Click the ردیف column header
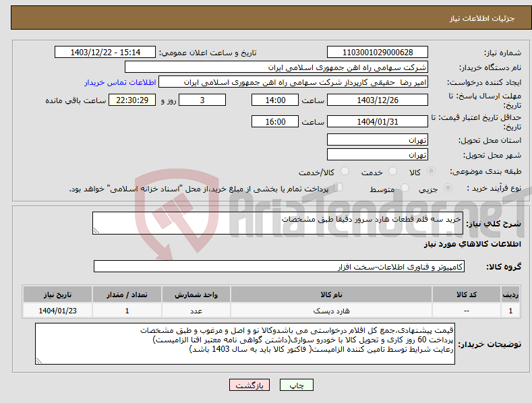The height and width of the screenshot is (403, 532). point(510,294)
